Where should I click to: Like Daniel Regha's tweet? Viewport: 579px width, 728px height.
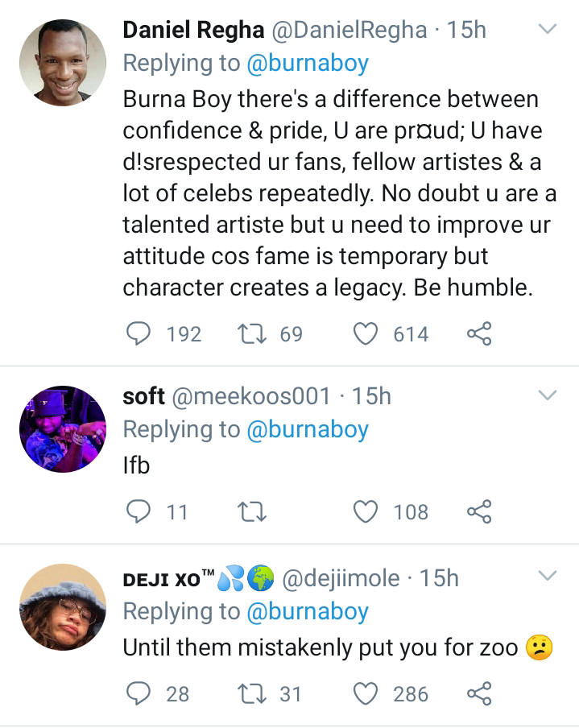[367, 333]
